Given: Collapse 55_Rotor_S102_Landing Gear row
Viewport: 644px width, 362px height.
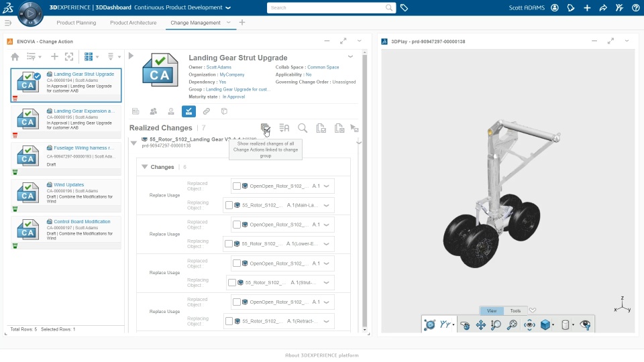Looking at the screenshot, I should point(133,143).
